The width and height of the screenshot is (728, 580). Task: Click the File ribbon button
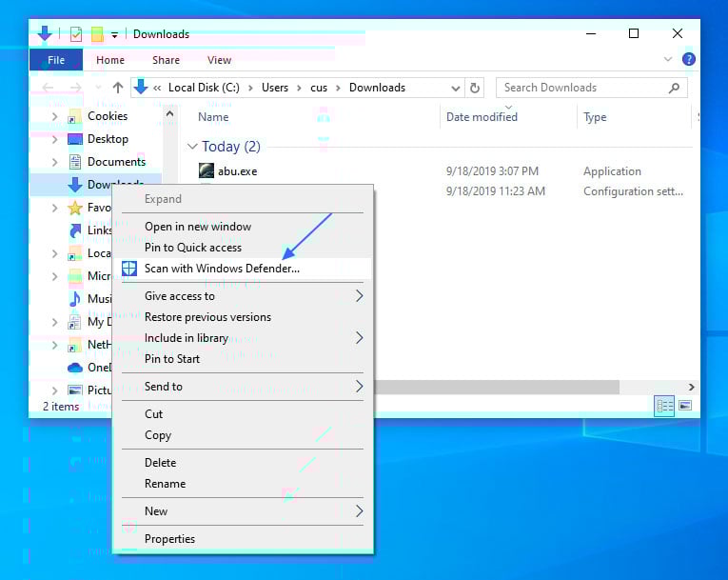click(56, 60)
